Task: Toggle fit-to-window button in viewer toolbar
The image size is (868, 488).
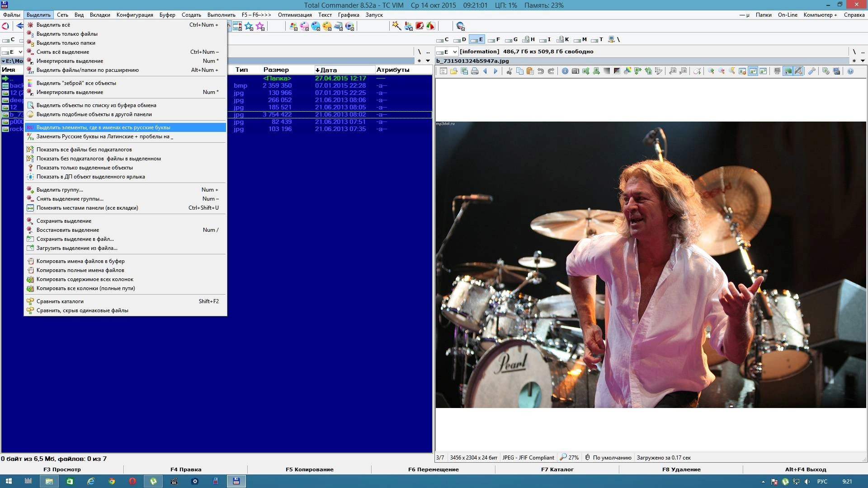Action: click(753, 71)
